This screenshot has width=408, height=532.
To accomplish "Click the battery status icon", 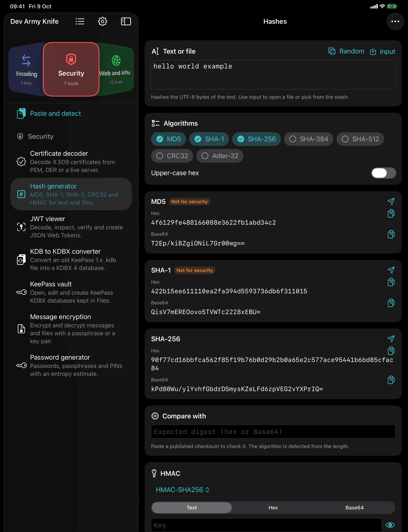I will pos(392,6).
